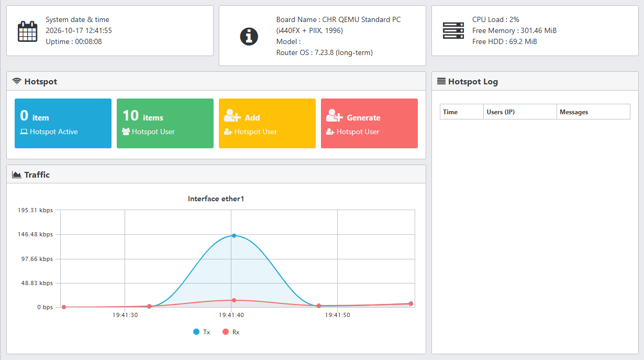Click the Hotspot panel title
The height and width of the screenshot is (360, 644).
tap(41, 82)
